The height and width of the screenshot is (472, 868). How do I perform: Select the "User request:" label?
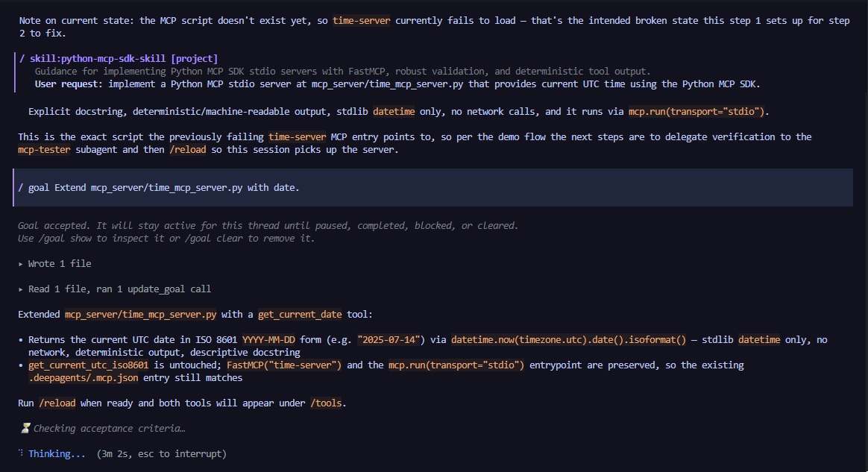pos(69,84)
